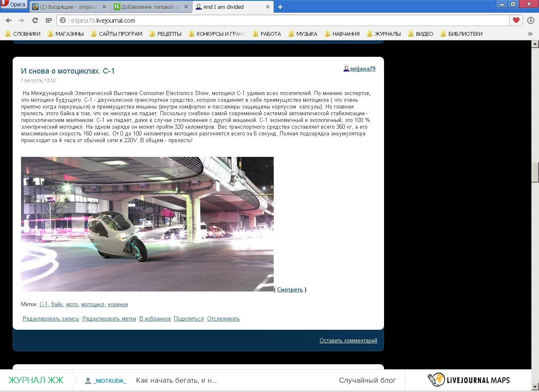
Task: Open the C-1 motorcycle photo
Action: pyautogui.click(x=147, y=224)
